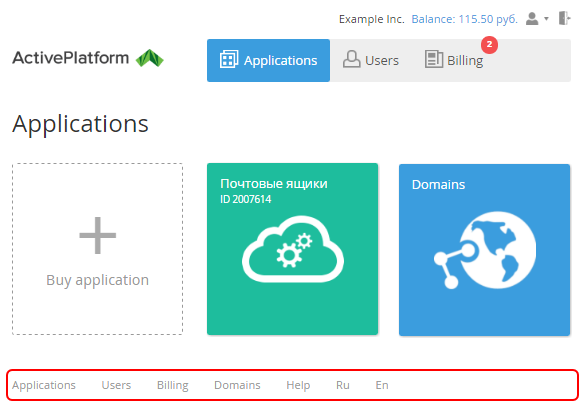This screenshot has height=408, width=584.
Task: Click the cloud with gears icon
Action: pyautogui.click(x=293, y=249)
